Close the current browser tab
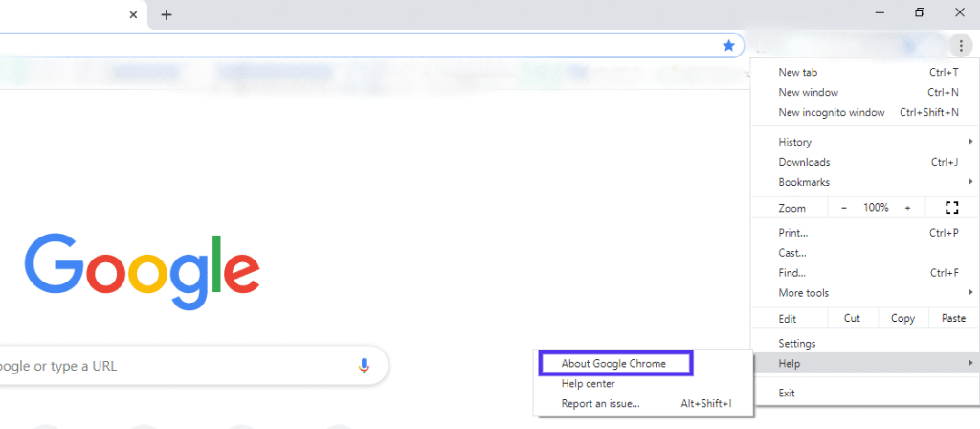The image size is (980, 429). point(133,14)
